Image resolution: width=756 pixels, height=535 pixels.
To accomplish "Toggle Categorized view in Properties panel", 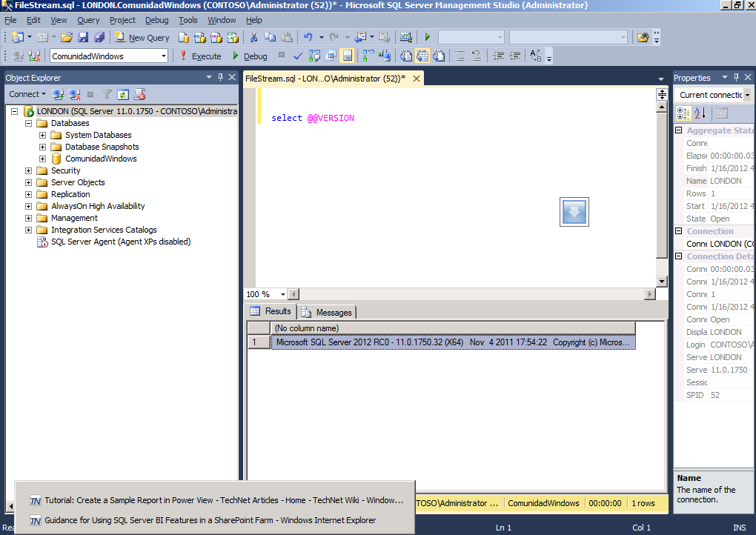I will (683, 113).
